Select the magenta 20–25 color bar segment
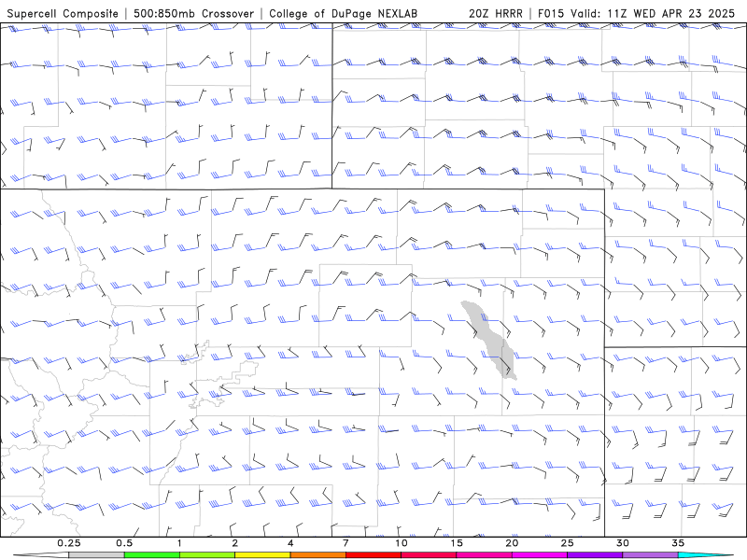 (x=540, y=555)
